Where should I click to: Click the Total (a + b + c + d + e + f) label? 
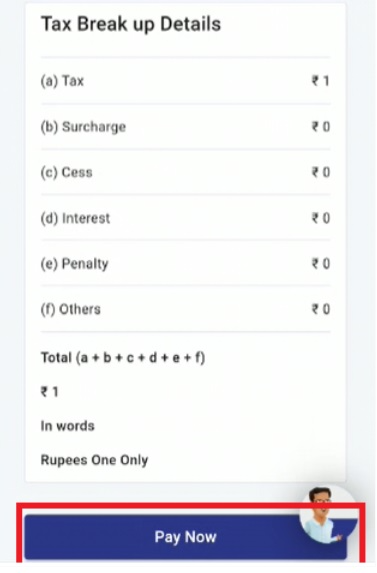pyautogui.click(x=123, y=358)
